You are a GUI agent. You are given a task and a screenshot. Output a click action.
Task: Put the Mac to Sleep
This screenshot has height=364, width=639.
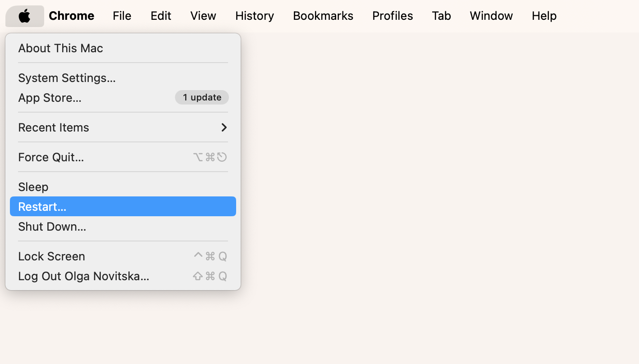[33, 187]
